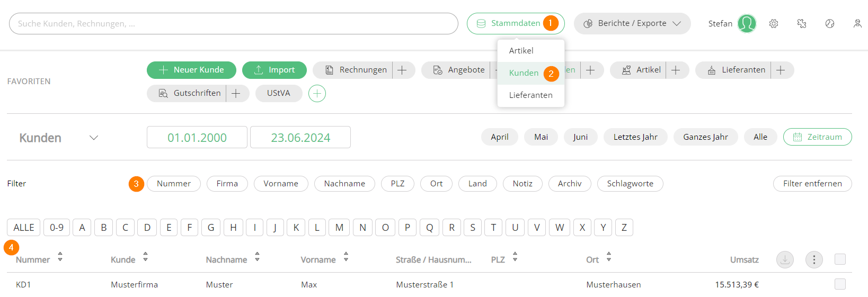Click the plus next to Lieferanten favorite
The height and width of the screenshot is (297, 868).
click(781, 70)
